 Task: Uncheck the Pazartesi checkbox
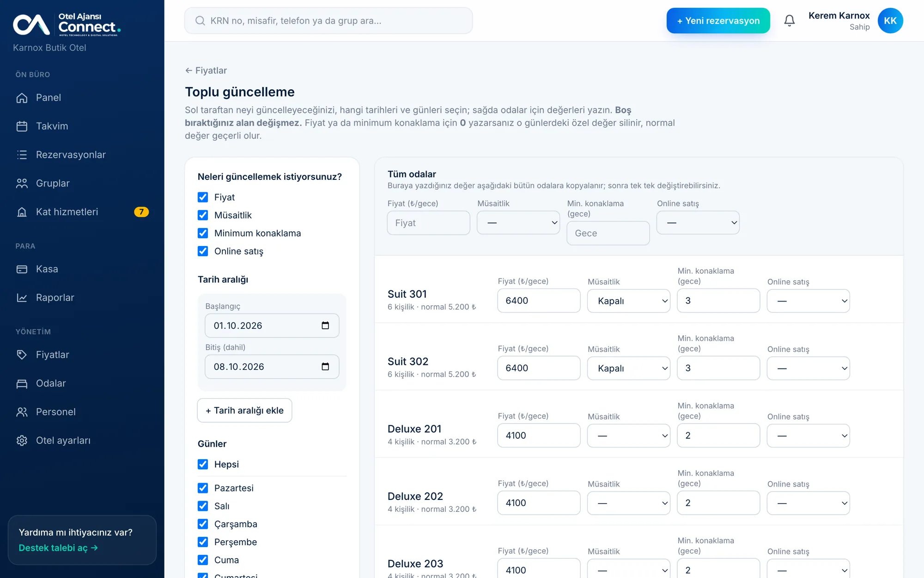tap(203, 488)
